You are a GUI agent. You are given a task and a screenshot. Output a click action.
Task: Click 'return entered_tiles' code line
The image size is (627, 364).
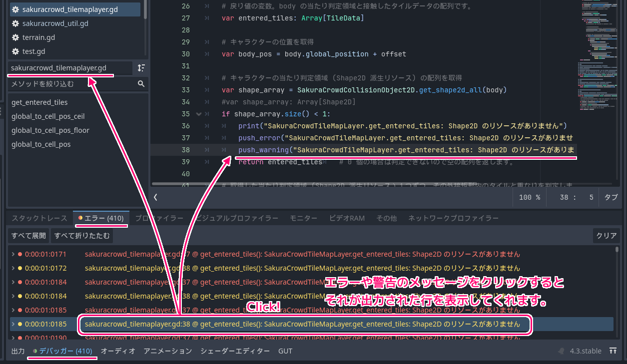[280, 162]
